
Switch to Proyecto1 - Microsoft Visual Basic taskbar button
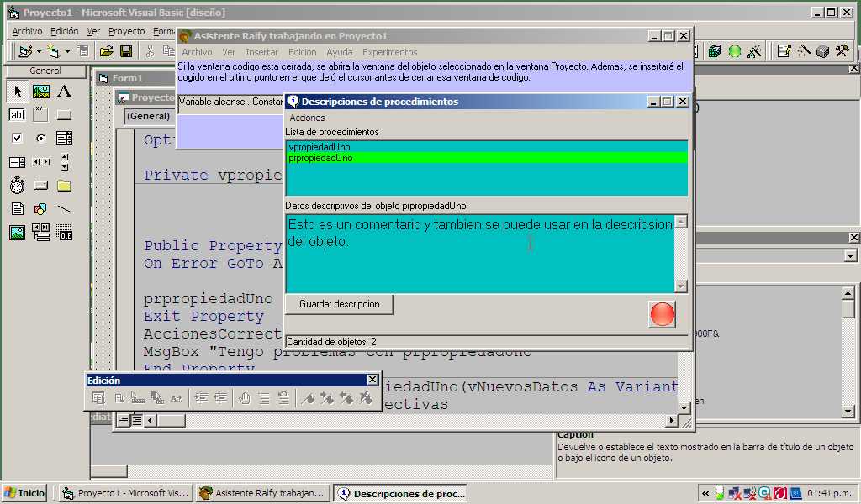pos(126,493)
